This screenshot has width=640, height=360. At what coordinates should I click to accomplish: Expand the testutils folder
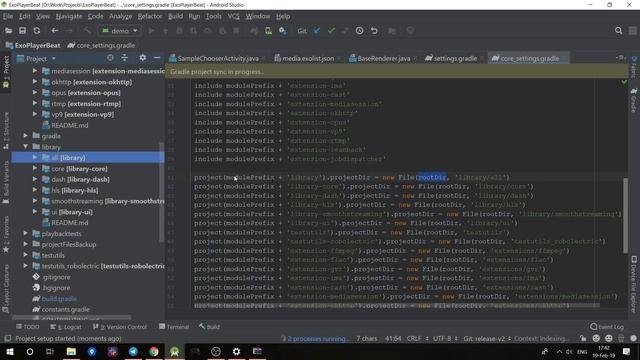(x=26, y=255)
